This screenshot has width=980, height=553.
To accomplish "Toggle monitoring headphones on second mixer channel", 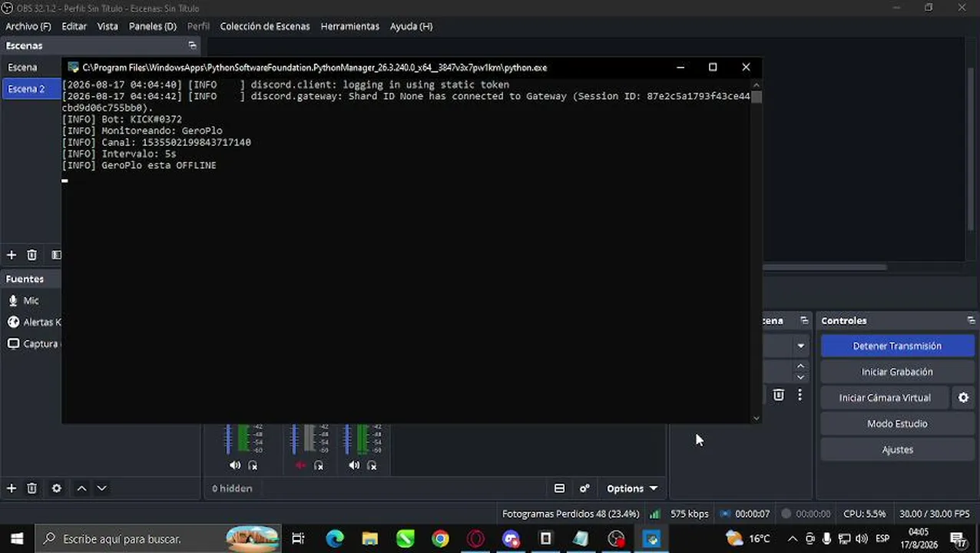I will (x=319, y=465).
